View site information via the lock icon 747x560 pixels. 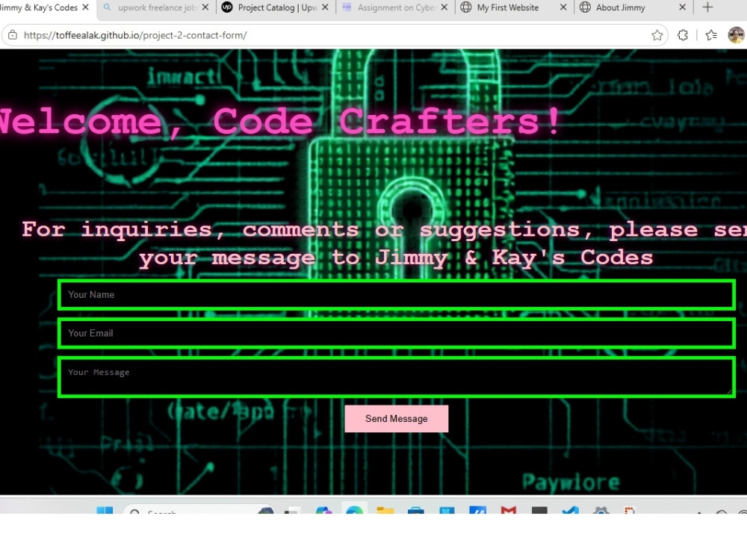pos(13,35)
